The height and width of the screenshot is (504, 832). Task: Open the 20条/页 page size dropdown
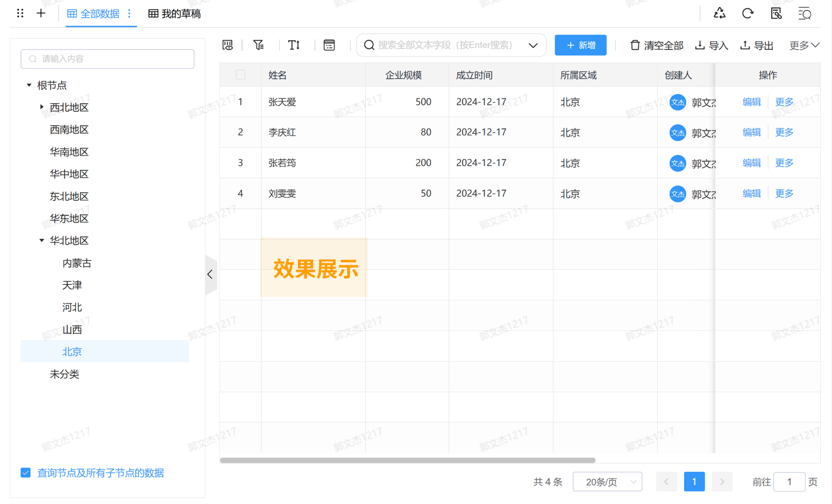pyautogui.click(x=607, y=481)
